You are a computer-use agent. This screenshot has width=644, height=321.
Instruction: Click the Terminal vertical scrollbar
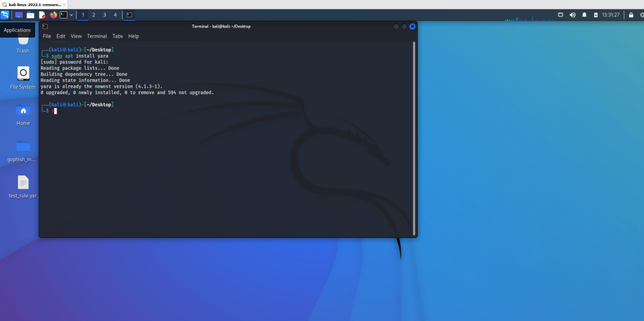[x=414, y=138]
